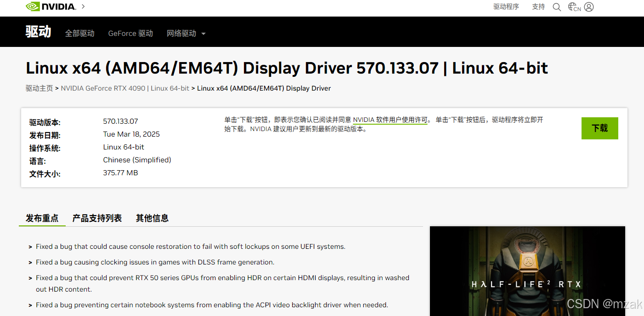Click the operating system value Linux 64-bit
The width and height of the screenshot is (644, 316).
[124, 147]
